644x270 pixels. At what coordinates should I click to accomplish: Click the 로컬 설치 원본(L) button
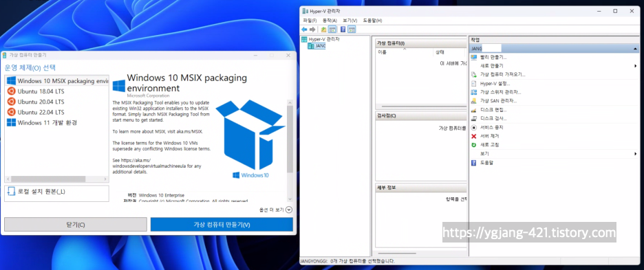click(x=57, y=193)
